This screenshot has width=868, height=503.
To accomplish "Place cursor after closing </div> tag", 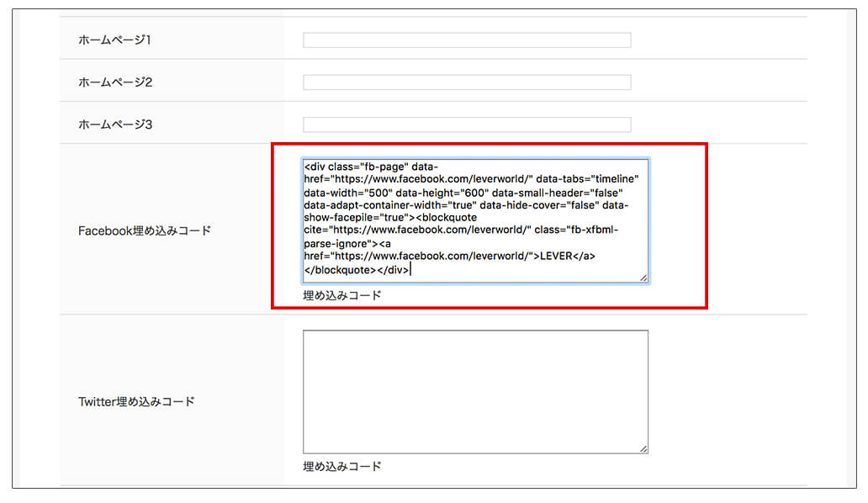I will [x=411, y=271].
